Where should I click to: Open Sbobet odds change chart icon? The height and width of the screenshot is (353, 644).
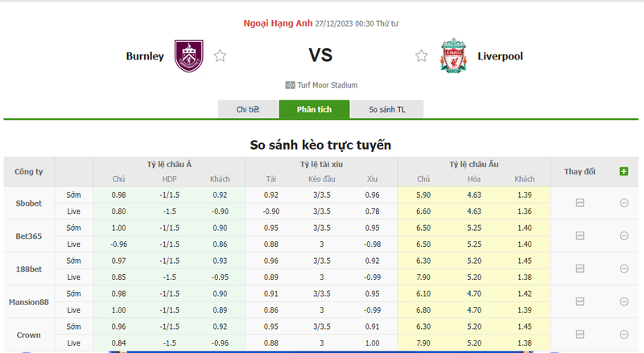pos(580,203)
